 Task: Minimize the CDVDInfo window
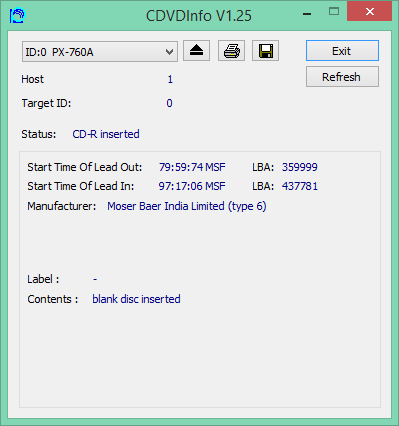tap(307, 14)
